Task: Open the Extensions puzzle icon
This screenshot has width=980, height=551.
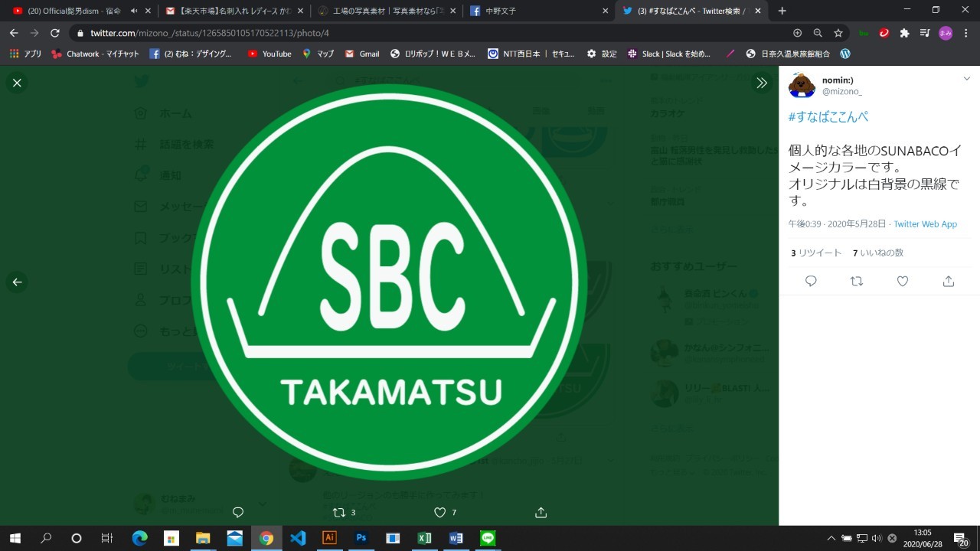Action: (904, 33)
